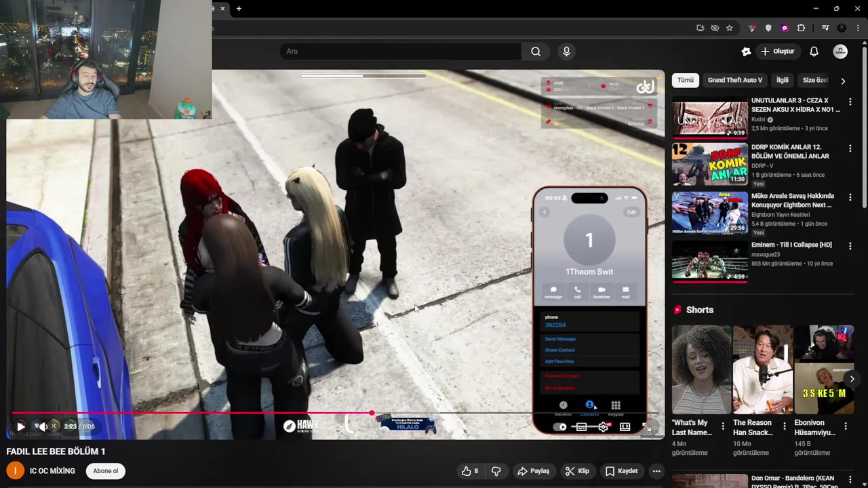Image resolution: width=868 pixels, height=488 pixels.
Task: Mute the video with the volume icon
Action: point(42,426)
